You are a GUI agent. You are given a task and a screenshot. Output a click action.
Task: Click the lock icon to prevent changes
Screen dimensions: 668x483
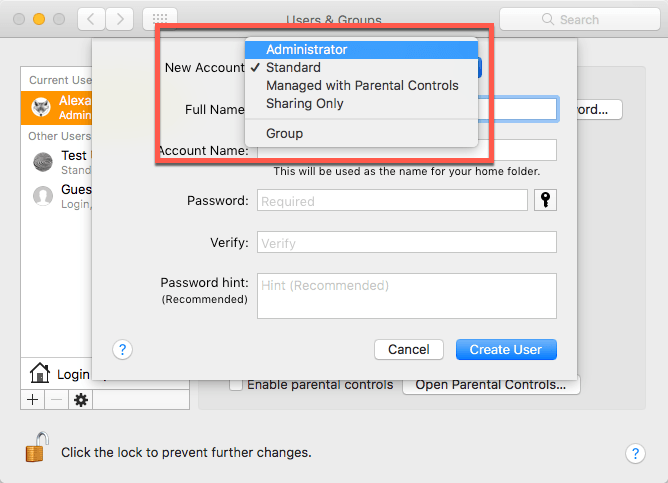[36, 450]
